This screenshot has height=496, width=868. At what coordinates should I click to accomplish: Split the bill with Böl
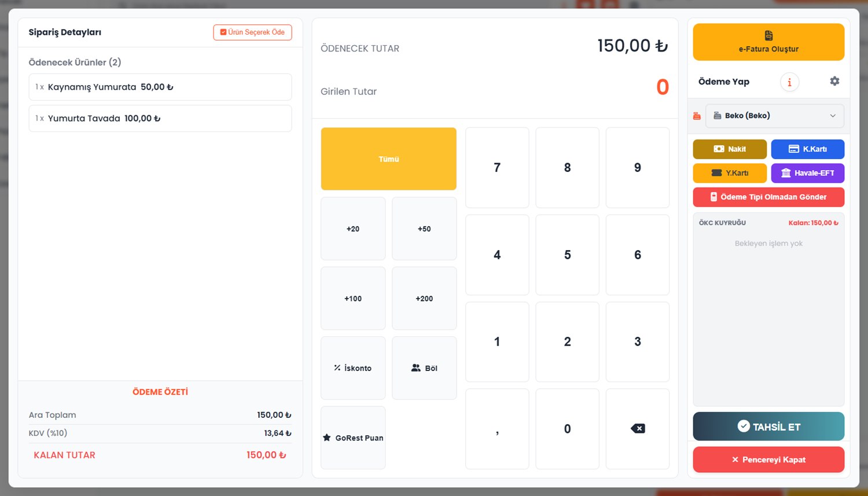pyautogui.click(x=424, y=368)
